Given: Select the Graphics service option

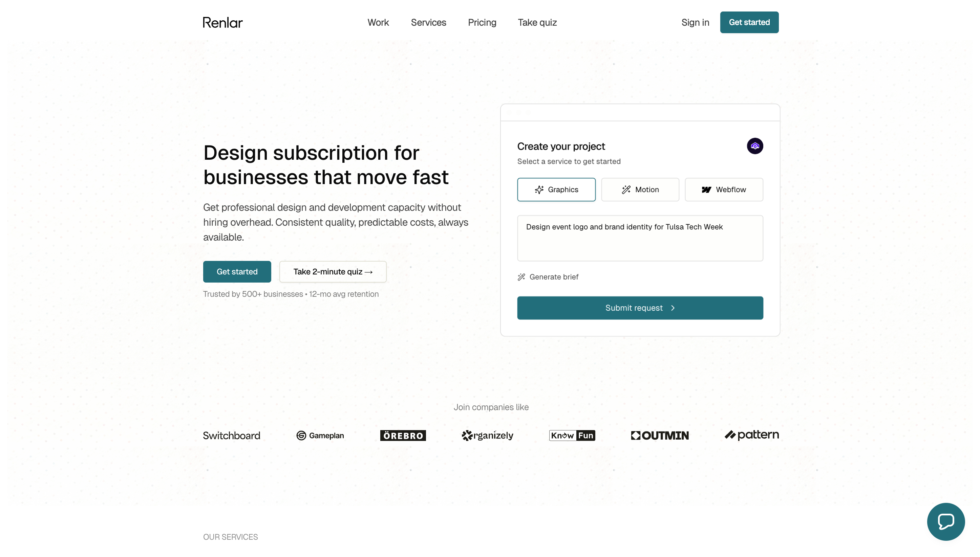Looking at the screenshot, I should pos(556,190).
